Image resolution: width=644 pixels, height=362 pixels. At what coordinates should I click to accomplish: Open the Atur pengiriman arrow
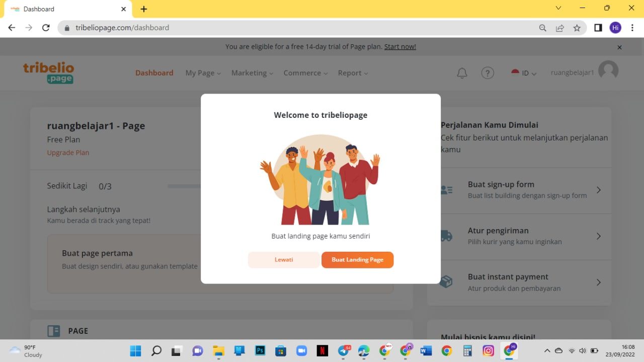click(599, 236)
